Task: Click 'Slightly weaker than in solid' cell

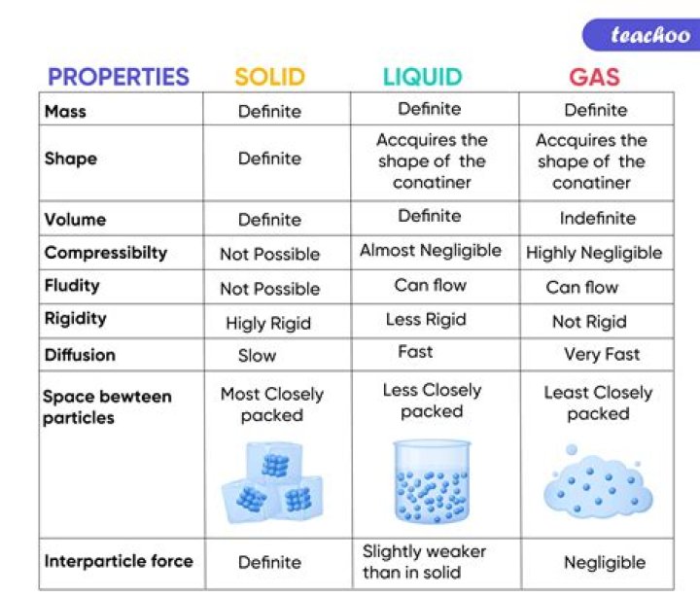Action: (424, 562)
